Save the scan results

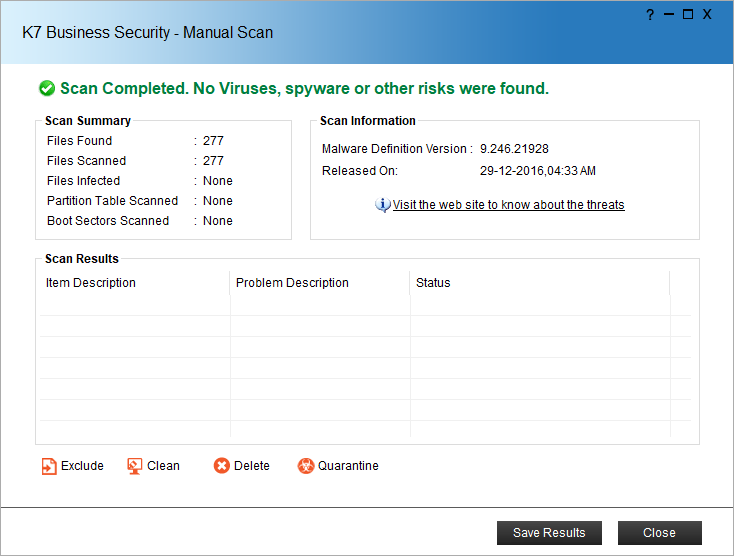click(549, 533)
